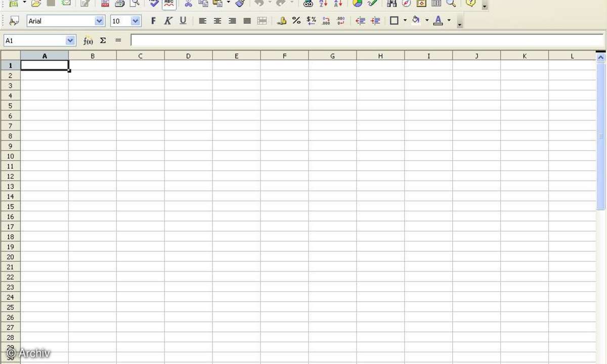Activate the Format Paintbrush

[x=240, y=3]
